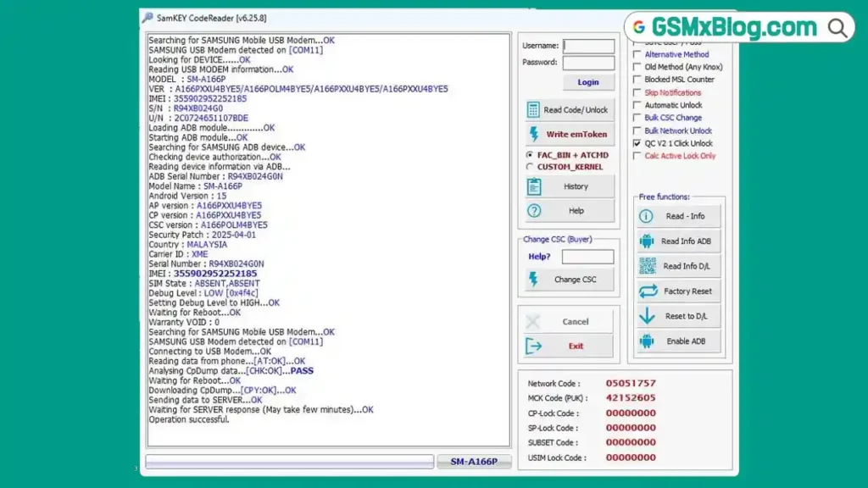Click the Help? link in Change CSC
Viewport: 868px width, 488px height.
tap(539, 257)
